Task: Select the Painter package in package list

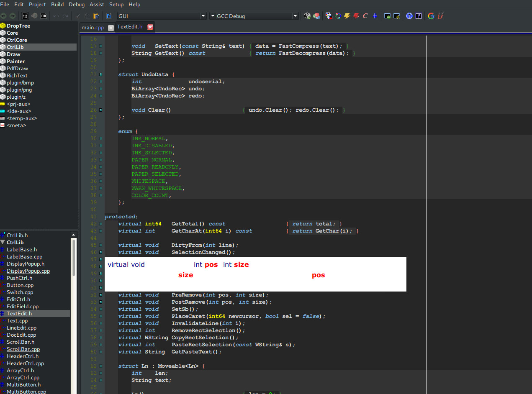Action: pos(15,61)
